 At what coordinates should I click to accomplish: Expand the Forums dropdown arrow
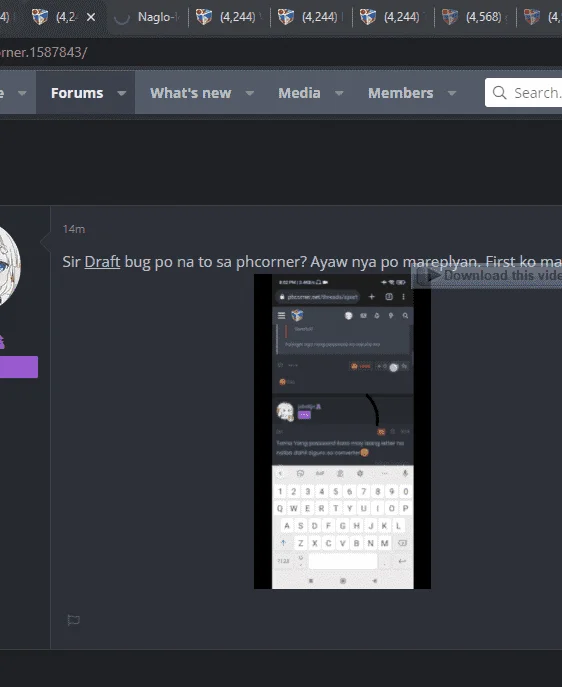[x=122, y=93]
